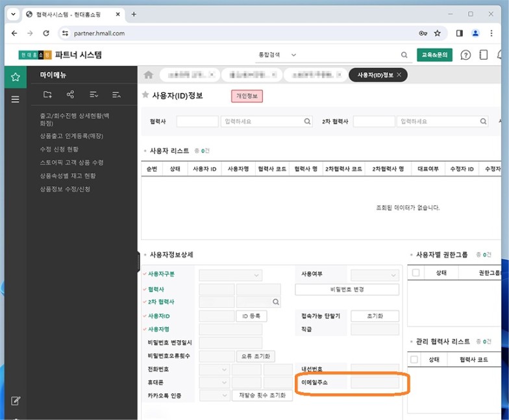
Task: Open 수정 신청 현황 menu
Action: tap(59, 149)
